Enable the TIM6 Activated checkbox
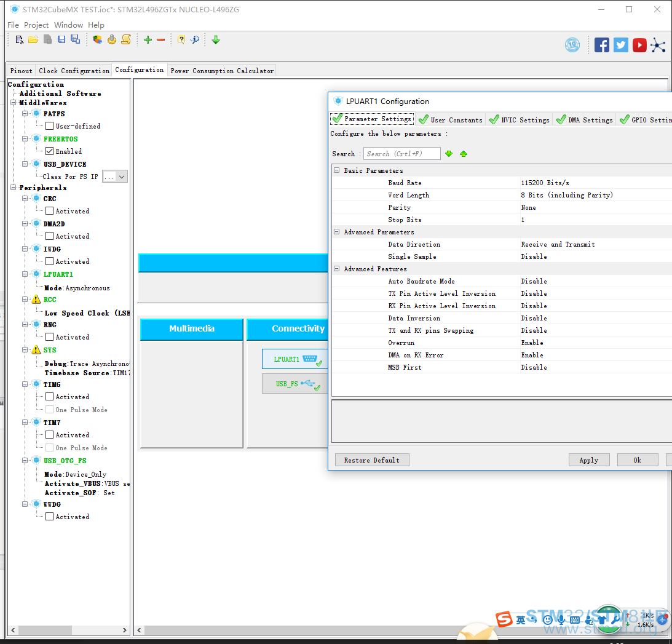The width and height of the screenshot is (672, 644). tap(50, 397)
